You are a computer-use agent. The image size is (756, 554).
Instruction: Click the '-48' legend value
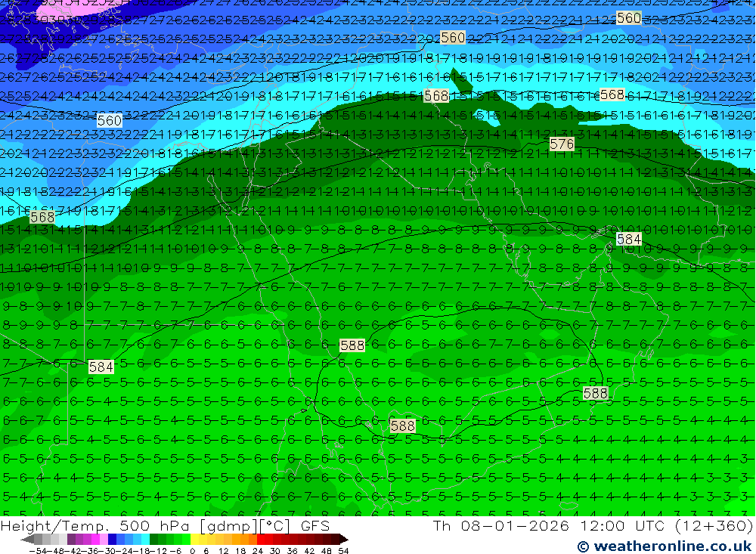point(56,551)
